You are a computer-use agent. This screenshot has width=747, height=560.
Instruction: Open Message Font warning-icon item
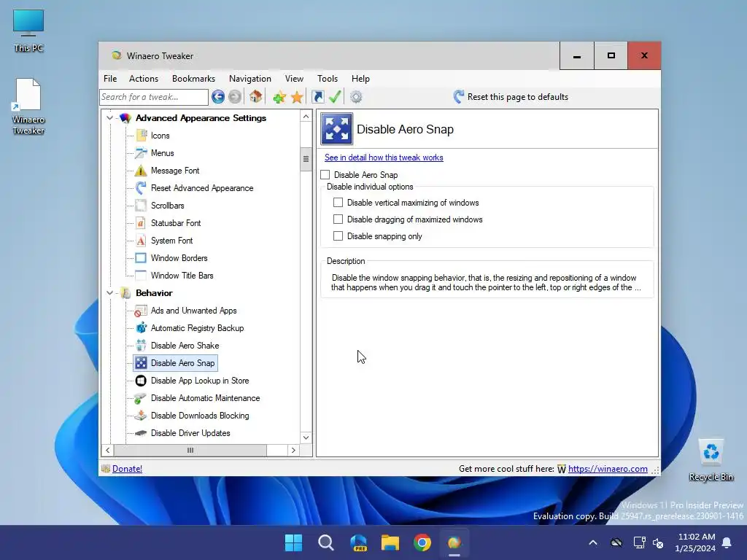tap(175, 171)
